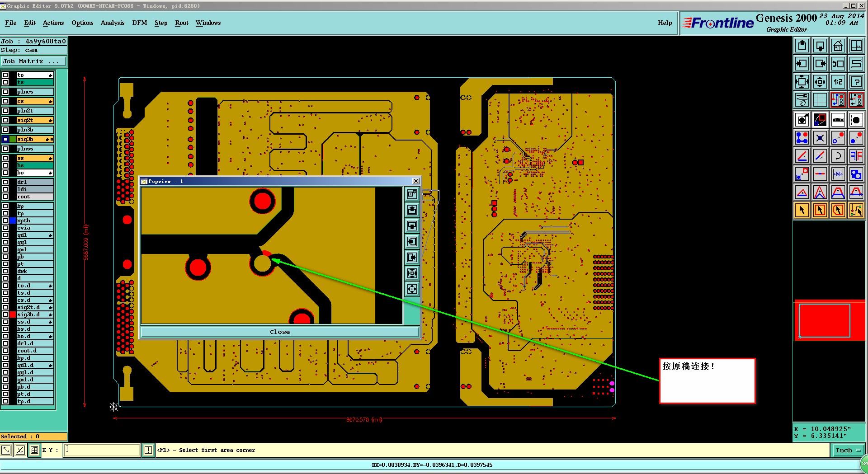Image resolution: width=868 pixels, height=474 pixels.
Task: Select layer name pln2t in the list
Action: [x=35, y=111]
